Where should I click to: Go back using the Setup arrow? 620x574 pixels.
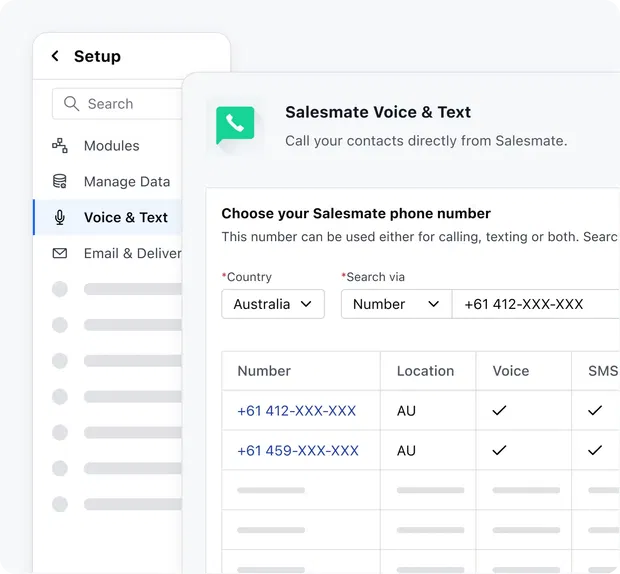(55, 56)
